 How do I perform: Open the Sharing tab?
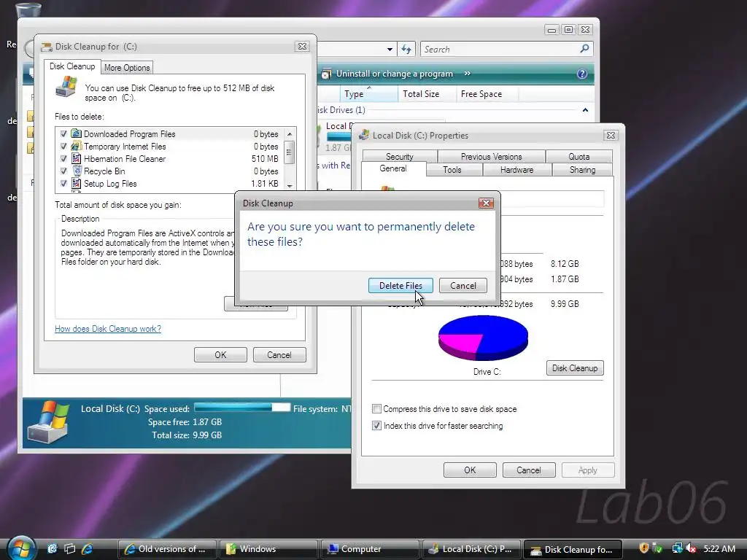tap(582, 169)
